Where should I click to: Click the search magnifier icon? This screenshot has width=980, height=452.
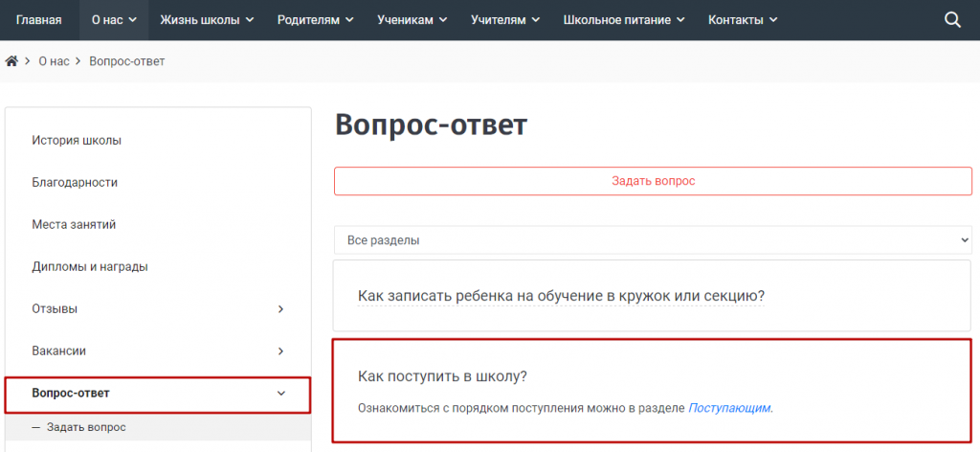tap(952, 20)
